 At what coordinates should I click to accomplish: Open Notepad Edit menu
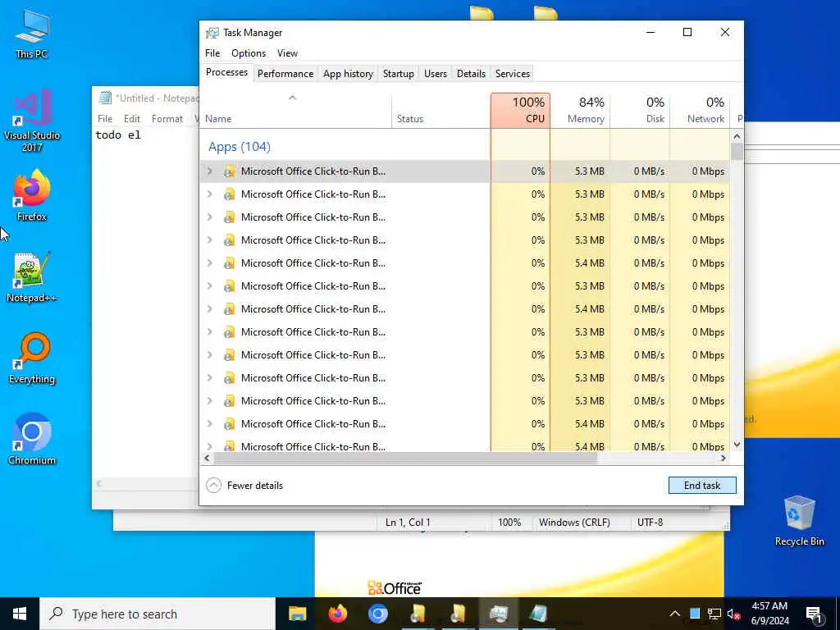pyautogui.click(x=132, y=119)
